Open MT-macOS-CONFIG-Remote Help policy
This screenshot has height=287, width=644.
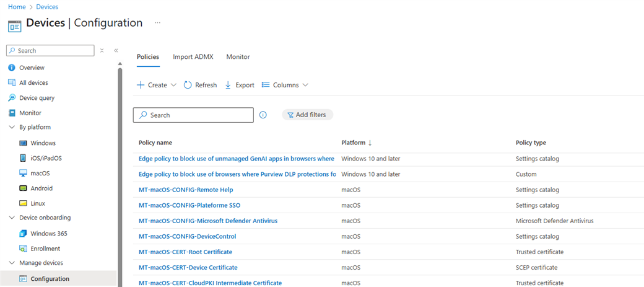tap(186, 190)
